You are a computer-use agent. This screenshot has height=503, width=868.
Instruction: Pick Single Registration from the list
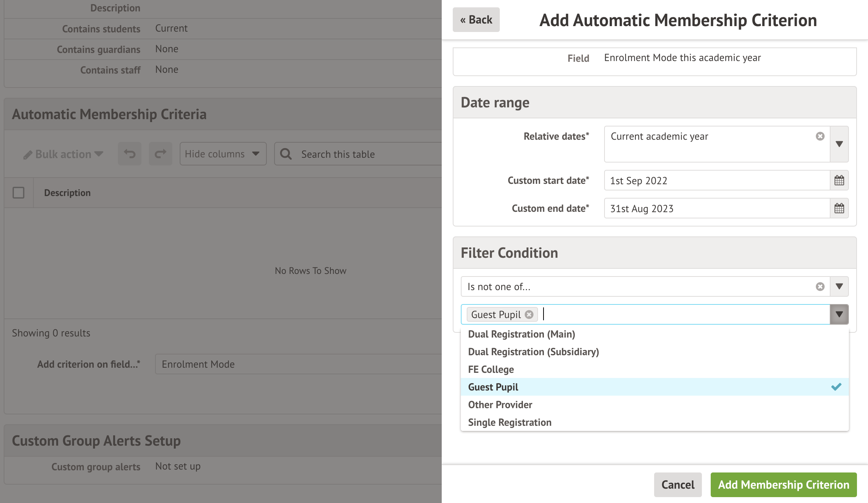coord(510,422)
